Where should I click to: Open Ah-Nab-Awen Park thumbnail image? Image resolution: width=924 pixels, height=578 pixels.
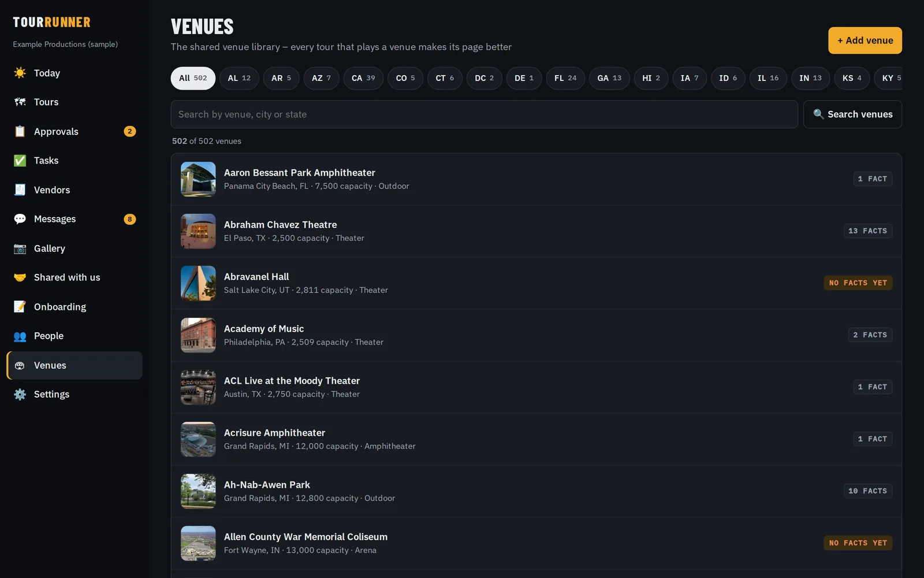coord(198,491)
